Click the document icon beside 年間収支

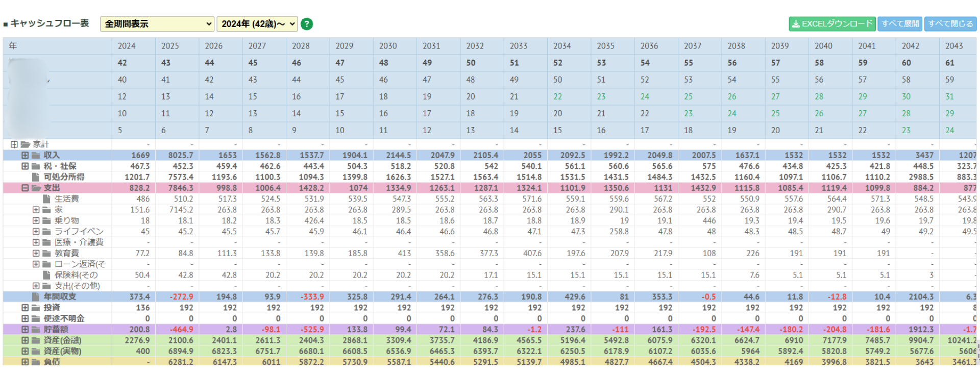[36, 297]
